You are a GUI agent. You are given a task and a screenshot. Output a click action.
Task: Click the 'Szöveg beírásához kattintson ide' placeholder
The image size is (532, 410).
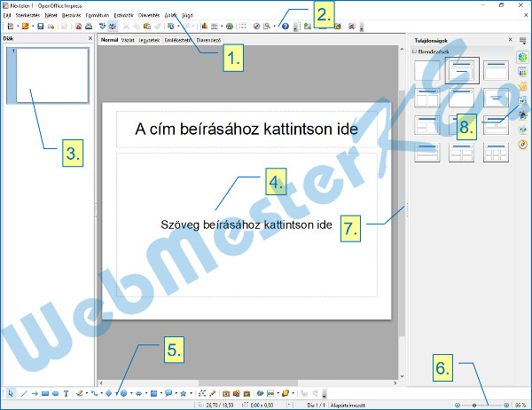pyautogui.click(x=246, y=225)
